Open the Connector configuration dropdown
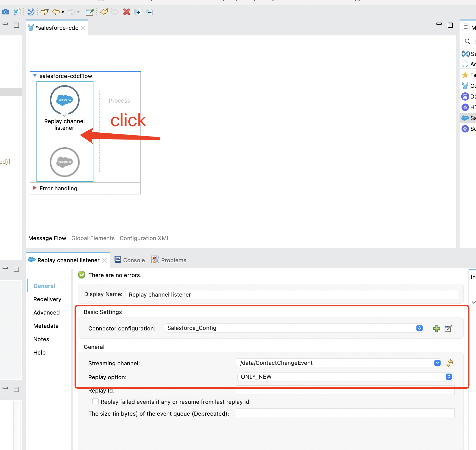Screen dimensions: 476x450 tap(294, 328)
